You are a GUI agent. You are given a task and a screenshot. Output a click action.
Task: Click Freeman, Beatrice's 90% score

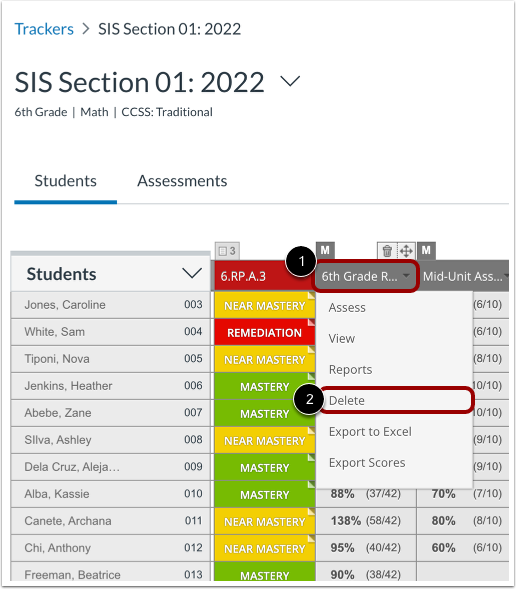[342, 575]
